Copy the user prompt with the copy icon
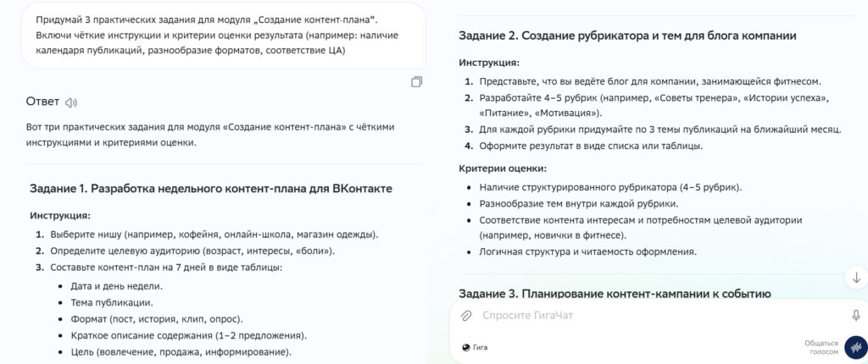 (416, 82)
